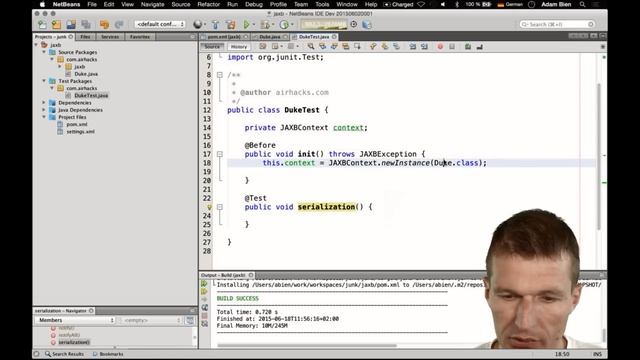Screen dimensions: 640x360
Task: Click the Re-run green arrows icon in Output
Action: (204, 284)
